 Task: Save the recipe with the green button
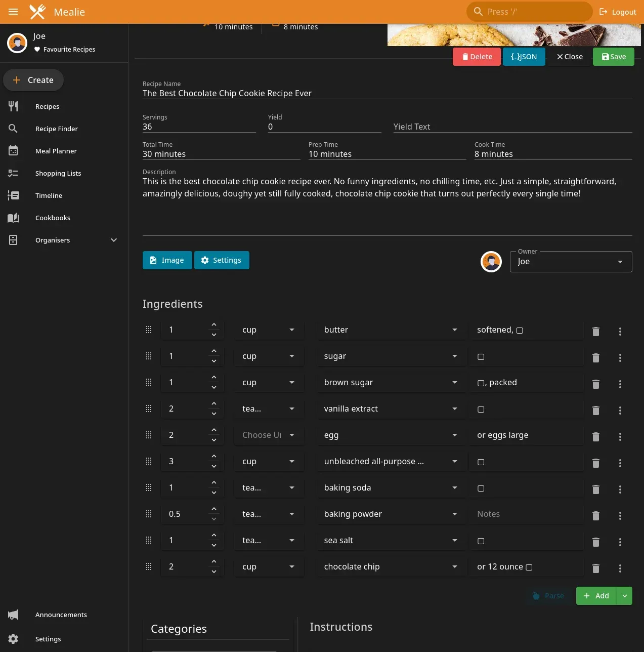point(614,57)
